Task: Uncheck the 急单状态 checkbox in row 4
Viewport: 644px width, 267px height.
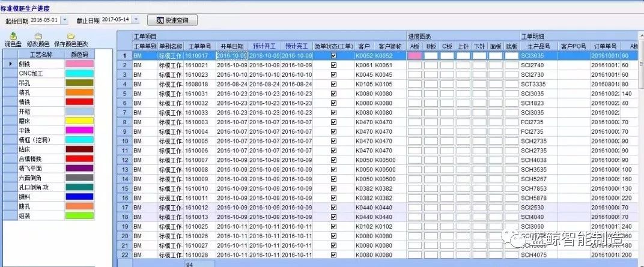Action: pyautogui.click(x=333, y=85)
